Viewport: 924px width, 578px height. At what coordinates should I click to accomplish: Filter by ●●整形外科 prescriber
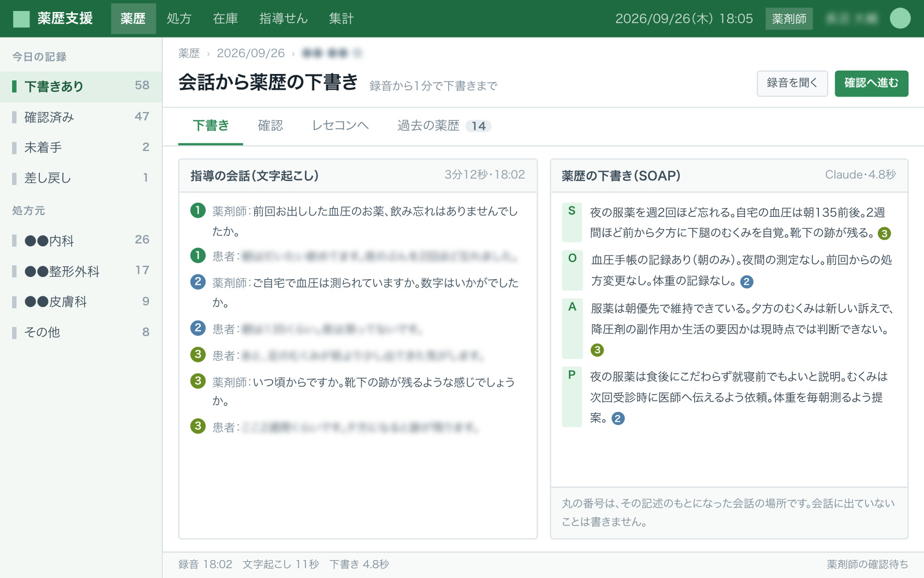[x=81, y=271]
